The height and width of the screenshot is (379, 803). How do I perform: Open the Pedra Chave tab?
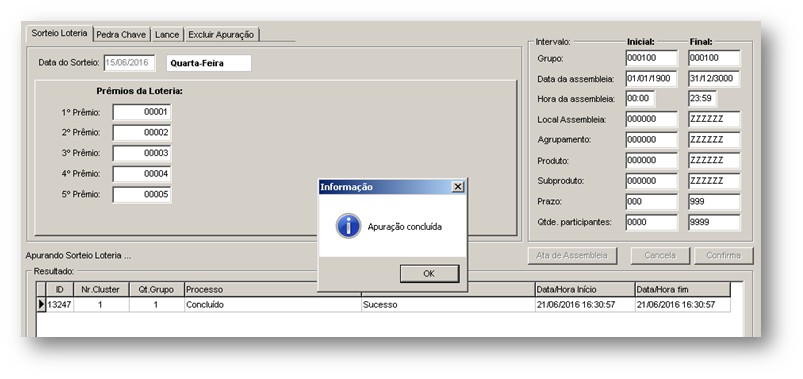click(121, 35)
